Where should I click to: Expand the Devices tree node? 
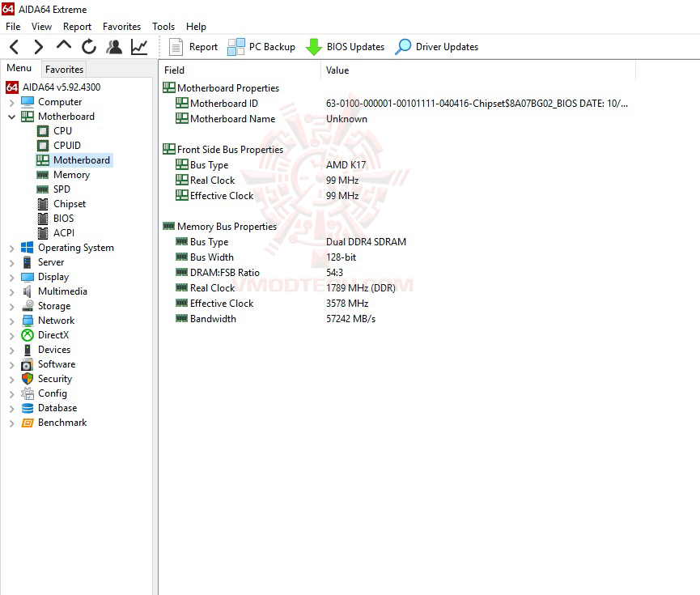click(x=12, y=351)
